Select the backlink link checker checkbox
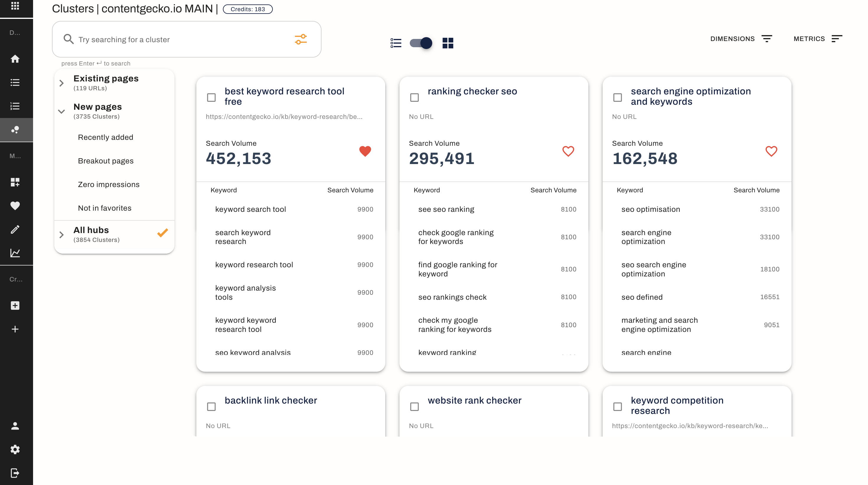Screen dimensions: 868x485 pos(211,407)
